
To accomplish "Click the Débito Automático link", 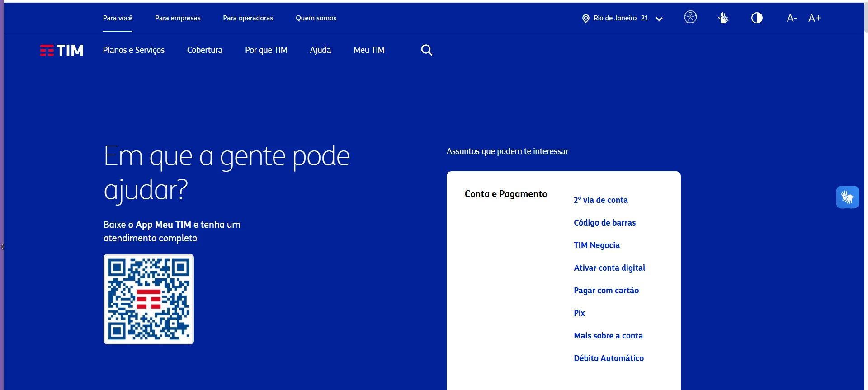I will tap(609, 358).
